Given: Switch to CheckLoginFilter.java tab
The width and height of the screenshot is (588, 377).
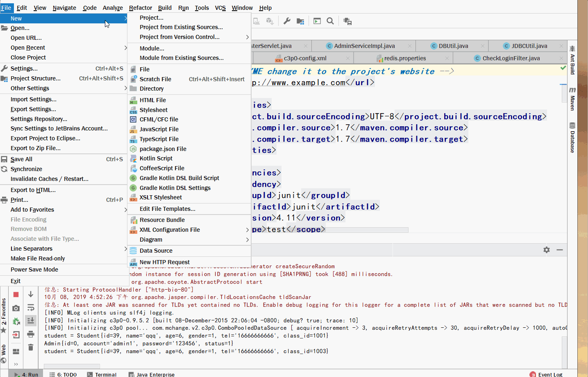Looking at the screenshot, I should (x=511, y=58).
